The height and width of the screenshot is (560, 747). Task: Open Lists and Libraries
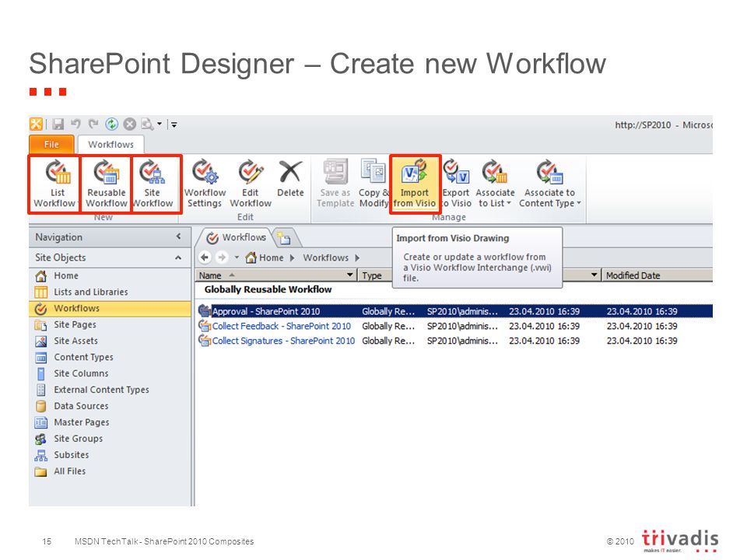[110, 292]
